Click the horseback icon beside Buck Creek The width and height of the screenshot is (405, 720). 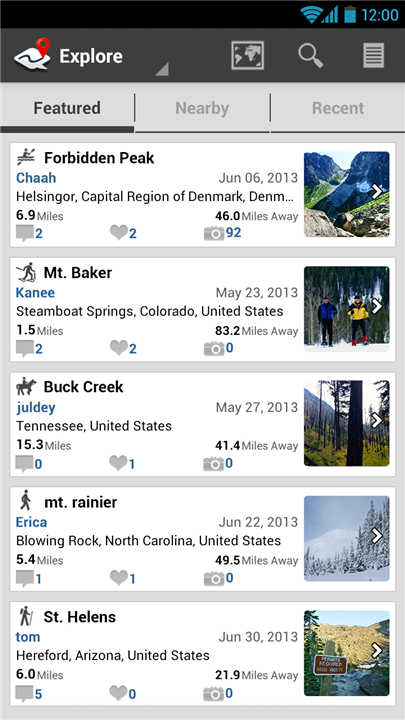tap(26, 387)
